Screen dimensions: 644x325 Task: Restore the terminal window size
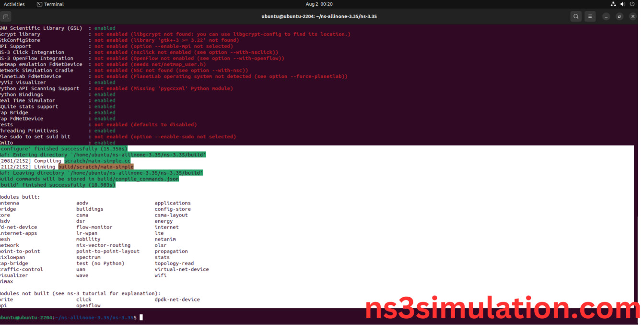click(x=620, y=16)
